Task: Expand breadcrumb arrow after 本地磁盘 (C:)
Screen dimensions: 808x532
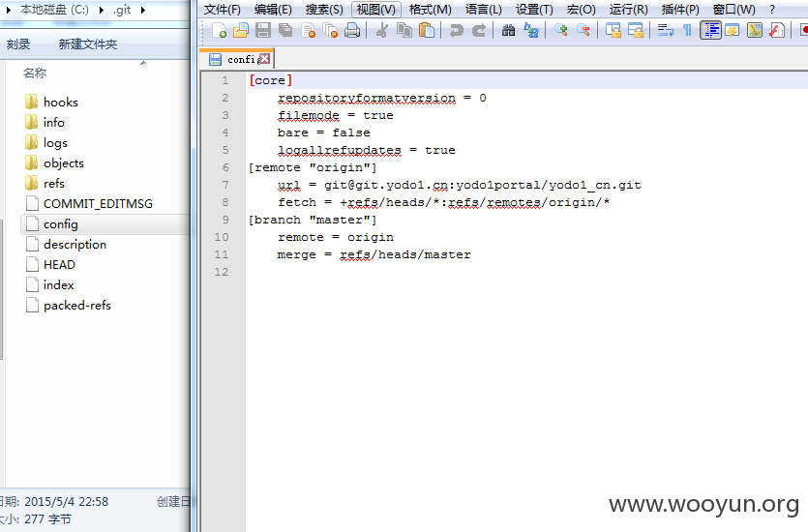Action: tap(101, 10)
